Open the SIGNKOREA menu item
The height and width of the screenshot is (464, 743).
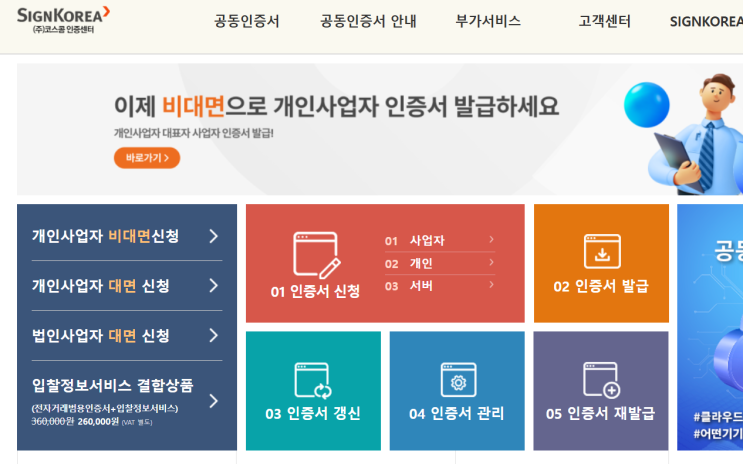point(706,22)
